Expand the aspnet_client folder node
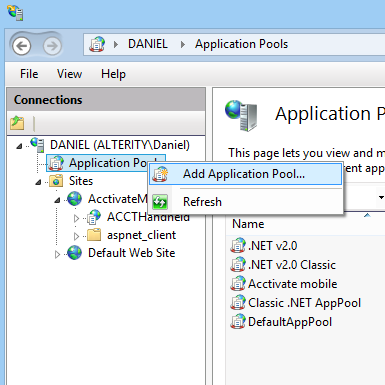 click(x=76, y=236)
